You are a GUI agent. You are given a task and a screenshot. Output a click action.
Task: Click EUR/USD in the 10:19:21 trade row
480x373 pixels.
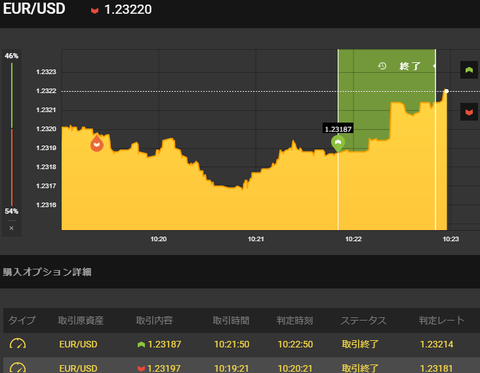[x=78, y=368]
